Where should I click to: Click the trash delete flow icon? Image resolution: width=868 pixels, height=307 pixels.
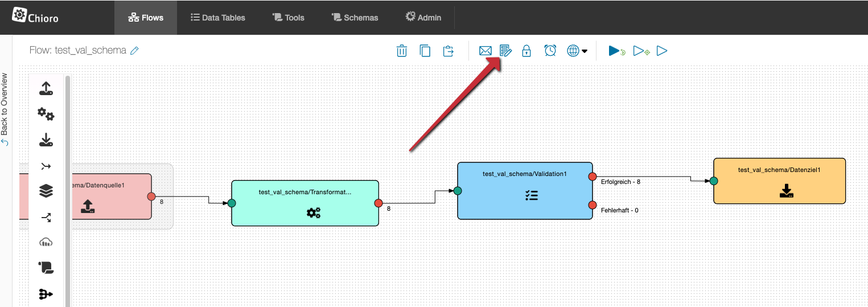[x=402, y=51]
